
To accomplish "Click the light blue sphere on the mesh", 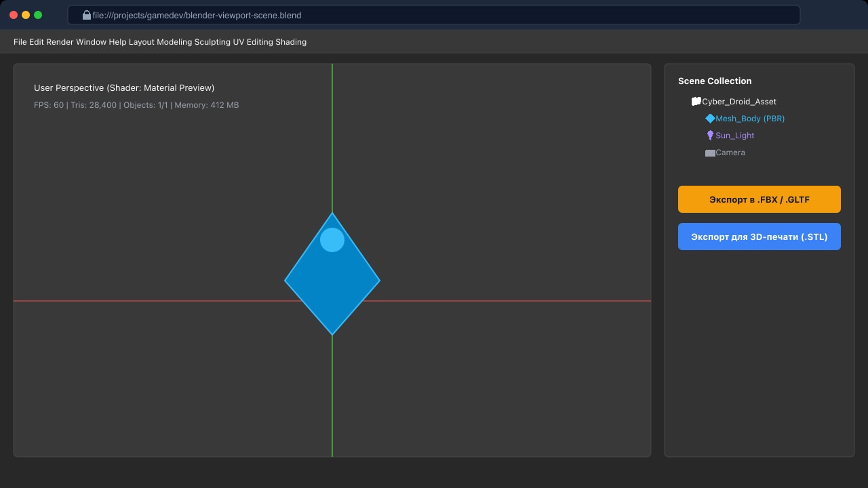I will pyautogui.click(x=332, y=240).
